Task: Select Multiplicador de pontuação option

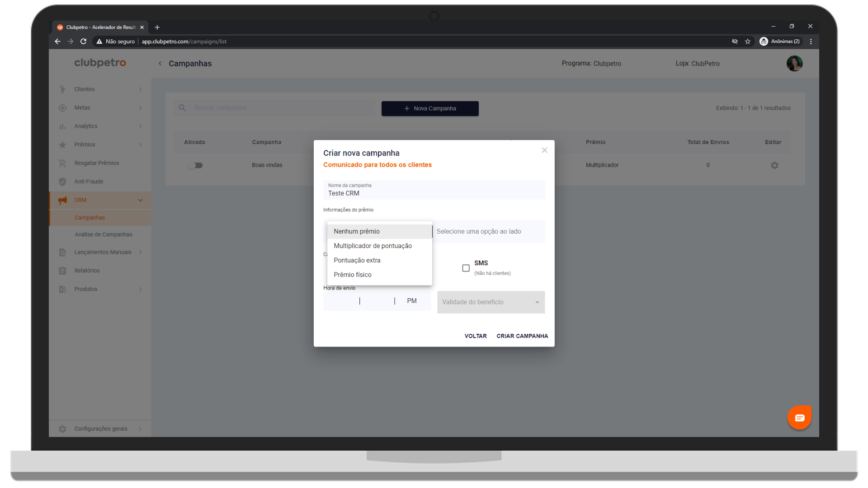Action: pyautogui.click(x=373, y=246)
